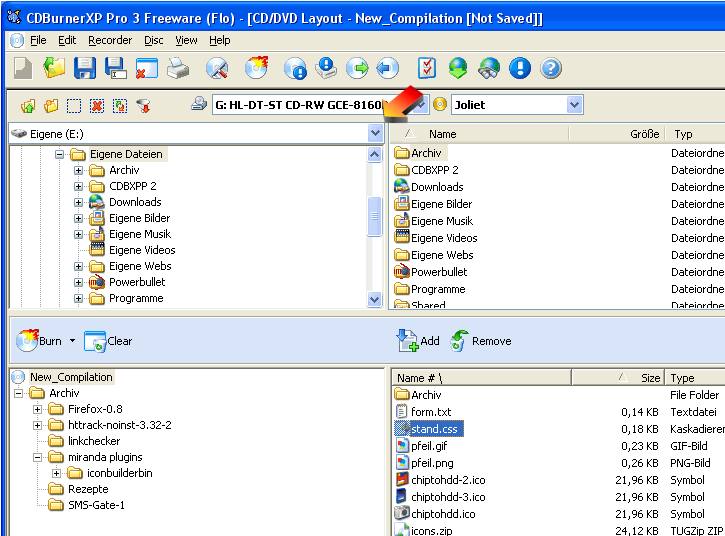
Task: Click the blue exclamation circle icon
Action: 520,68
